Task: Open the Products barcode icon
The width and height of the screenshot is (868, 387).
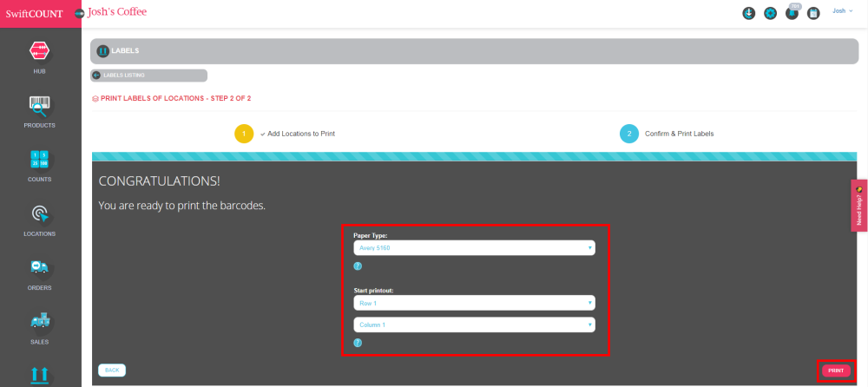Action: click(x=39, y=105)
